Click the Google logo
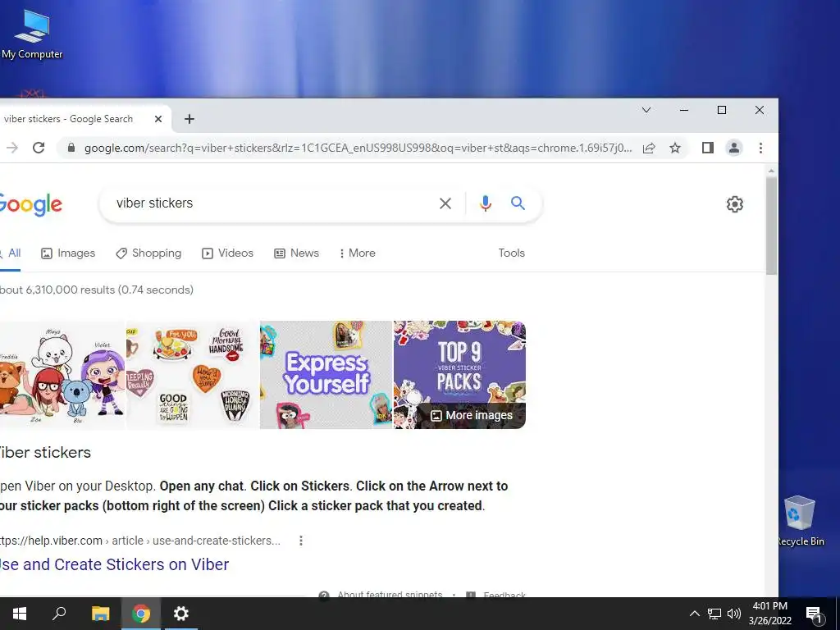 point(30,204)
